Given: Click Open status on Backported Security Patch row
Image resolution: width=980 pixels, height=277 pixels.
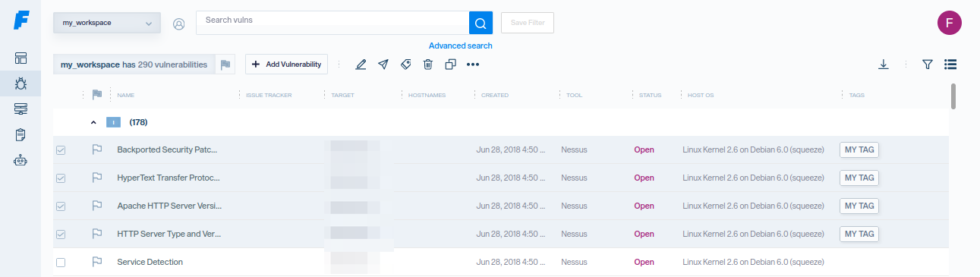Looking at the screenshot, I should click(x=644, y=150).
